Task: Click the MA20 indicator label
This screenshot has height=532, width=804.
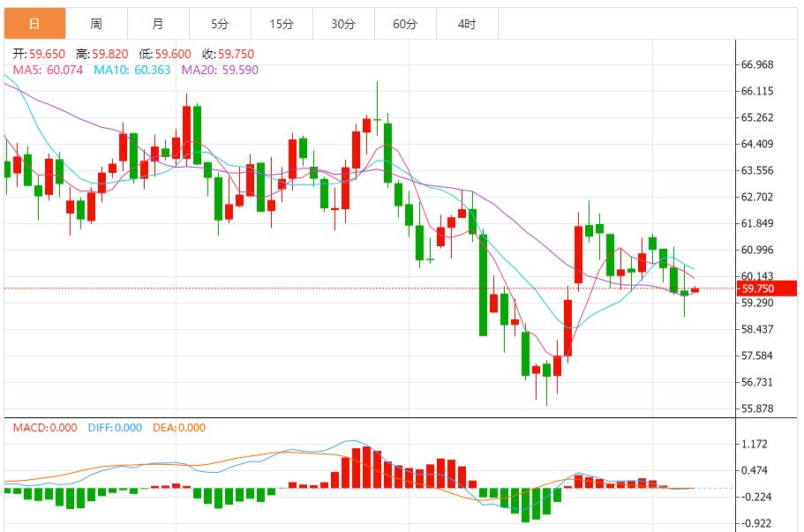Action: [x=220, y=70]
